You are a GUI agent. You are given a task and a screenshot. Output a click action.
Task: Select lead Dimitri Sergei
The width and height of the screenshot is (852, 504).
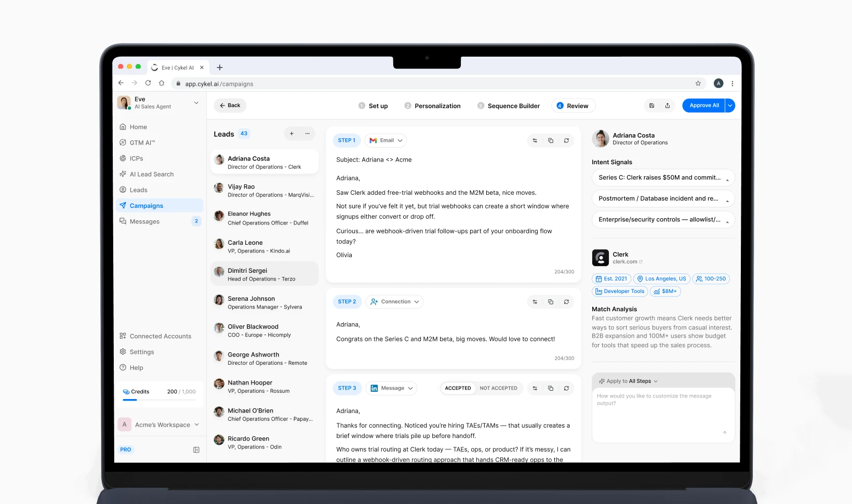265,274
